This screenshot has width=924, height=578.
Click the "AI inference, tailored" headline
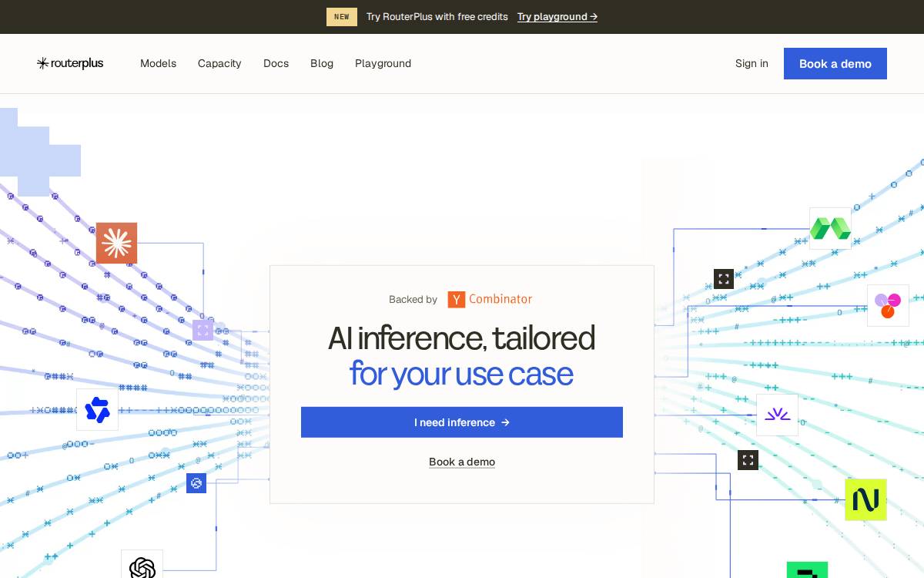[x=462, y=338]
